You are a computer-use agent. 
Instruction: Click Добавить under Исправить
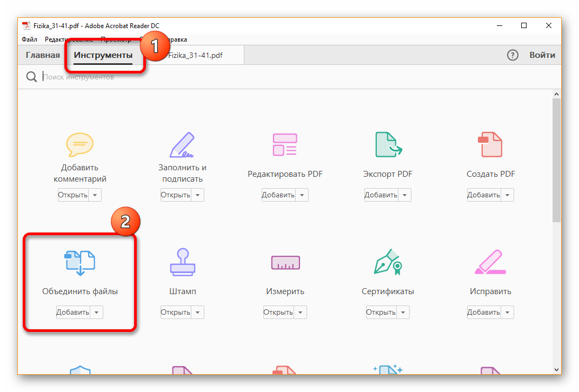484,313
